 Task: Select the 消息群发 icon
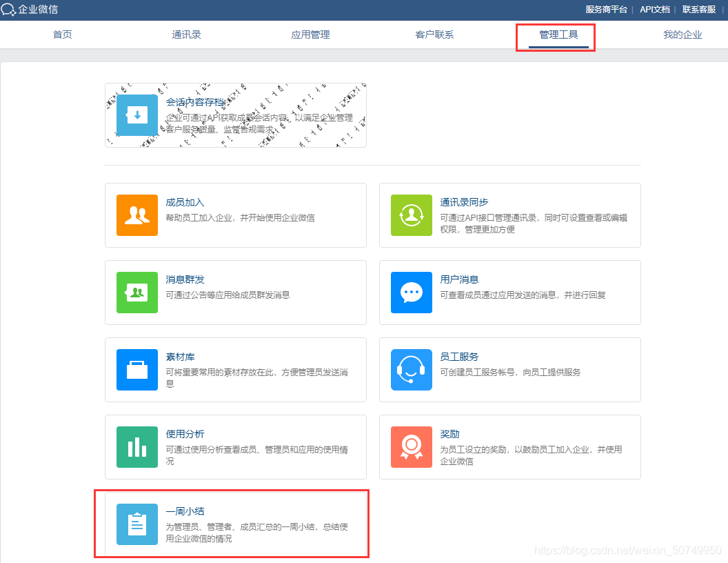pos(137,292)
